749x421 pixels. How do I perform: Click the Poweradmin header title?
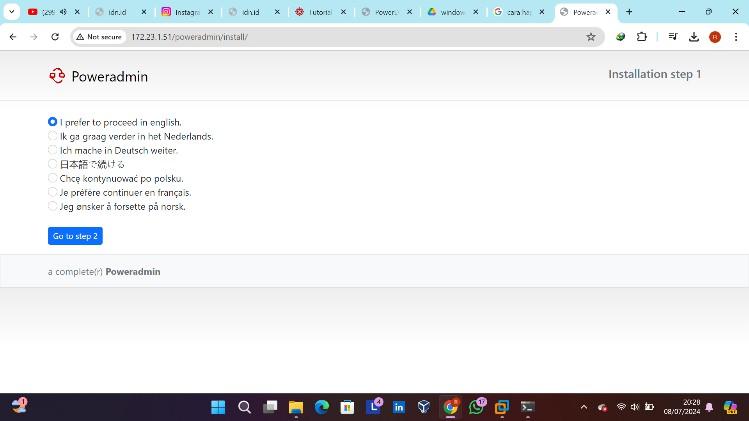point(109,76)
